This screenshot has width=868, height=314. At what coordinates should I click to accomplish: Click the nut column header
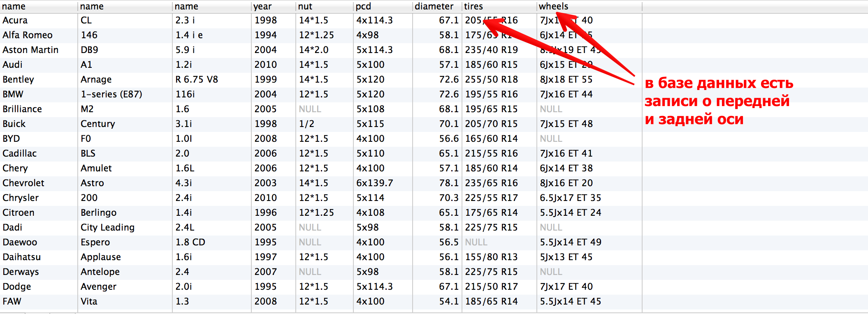[x=324, y=6]
